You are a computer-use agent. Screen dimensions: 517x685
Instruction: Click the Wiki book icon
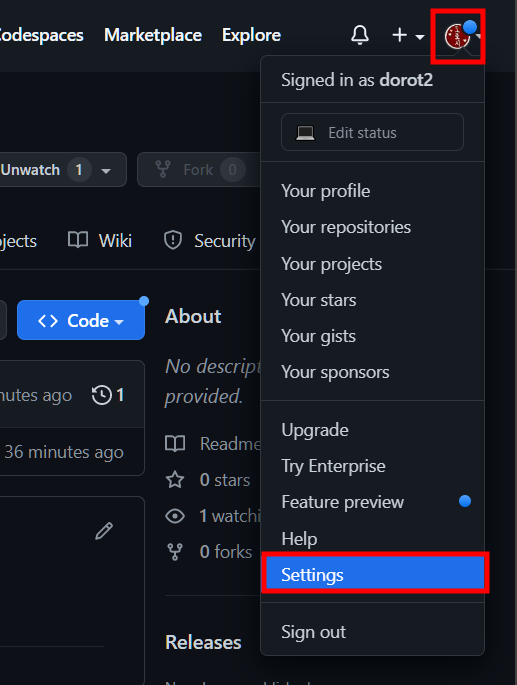[78, 240]
